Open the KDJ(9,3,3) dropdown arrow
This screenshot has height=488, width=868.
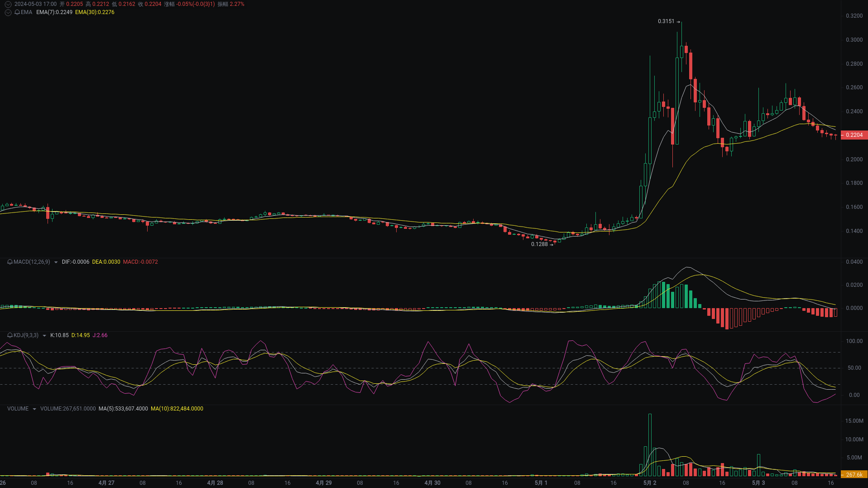(44, 335)
